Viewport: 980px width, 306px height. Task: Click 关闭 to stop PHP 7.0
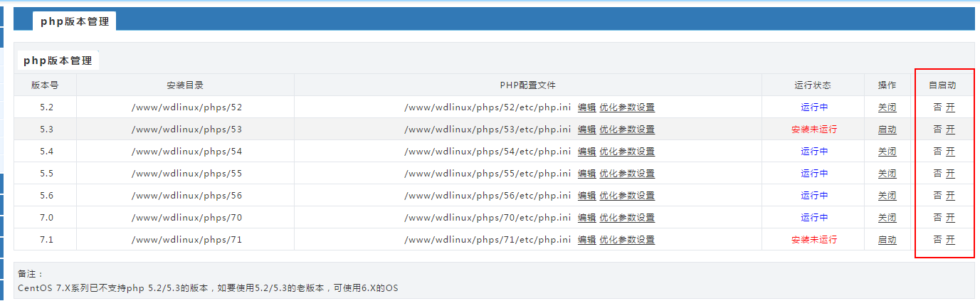[887, 218]
